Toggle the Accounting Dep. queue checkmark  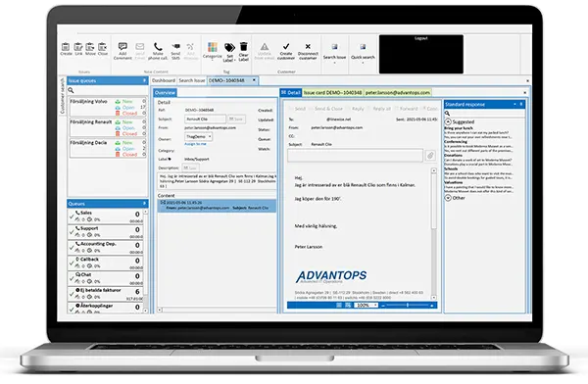click(x=72, y=248)
